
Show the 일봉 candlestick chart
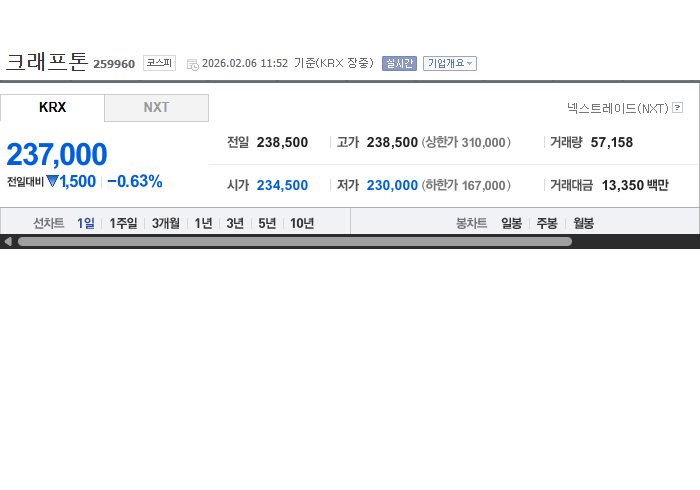click(511, 223)
